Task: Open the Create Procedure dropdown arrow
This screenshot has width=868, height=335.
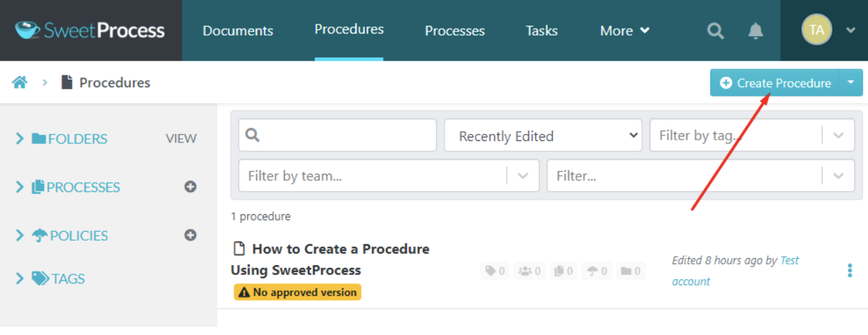Action: coord(851,82)
